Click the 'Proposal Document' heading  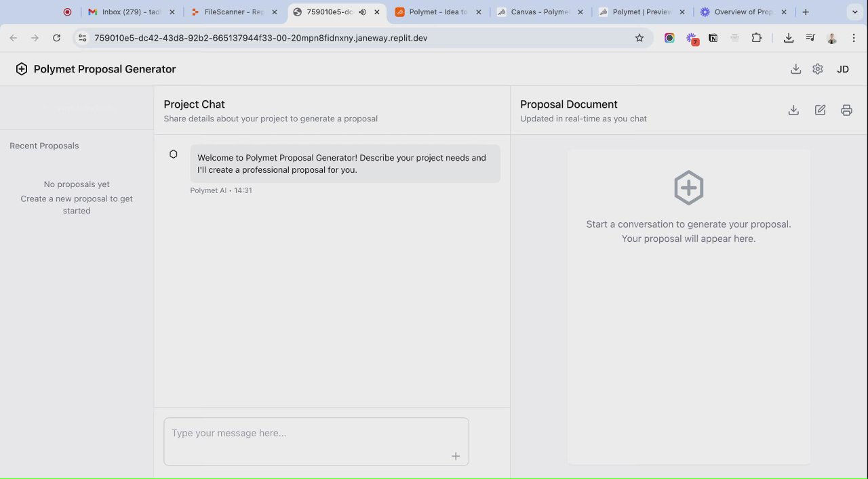569,104
